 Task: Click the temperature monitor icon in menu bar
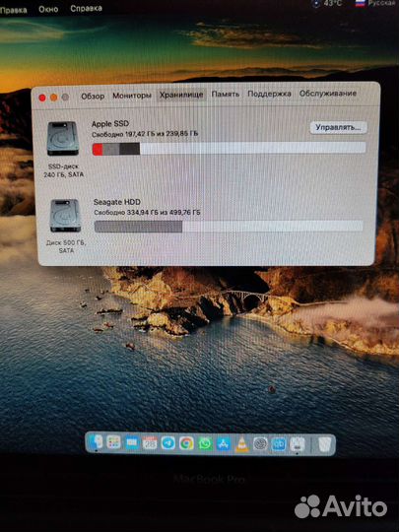click(x=316, y=3)
